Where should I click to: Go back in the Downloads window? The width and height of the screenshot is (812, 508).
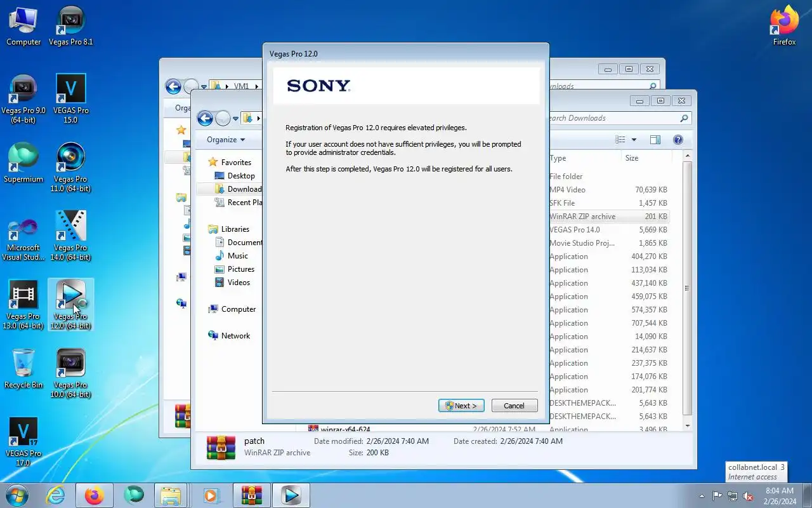[x=204, y=118]
